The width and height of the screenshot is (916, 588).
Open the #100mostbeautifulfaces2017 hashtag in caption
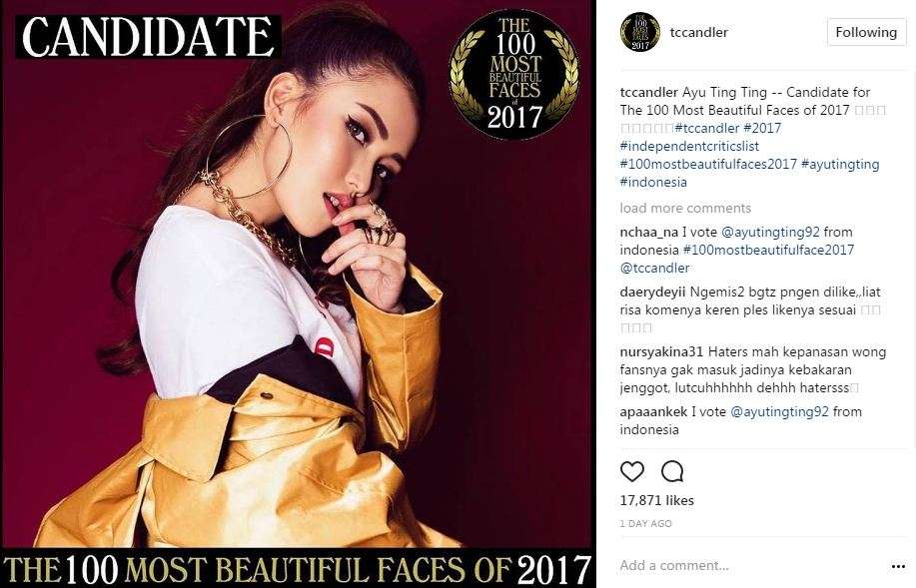[x=708, y=164]
